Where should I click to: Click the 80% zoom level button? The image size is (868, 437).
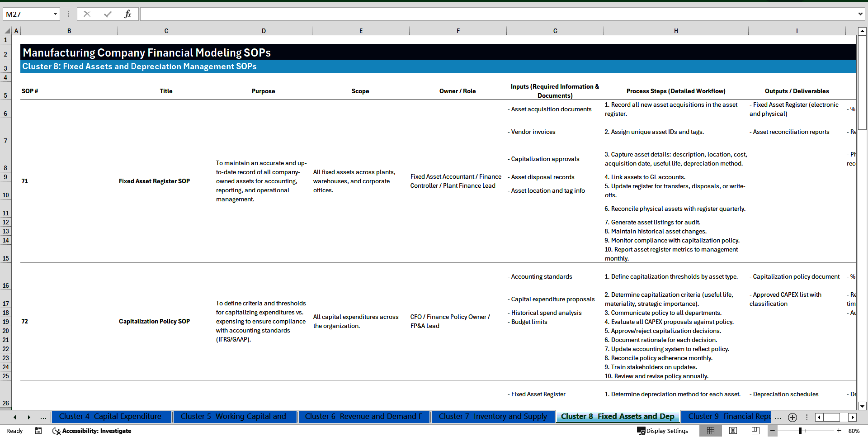coord(854,431)
